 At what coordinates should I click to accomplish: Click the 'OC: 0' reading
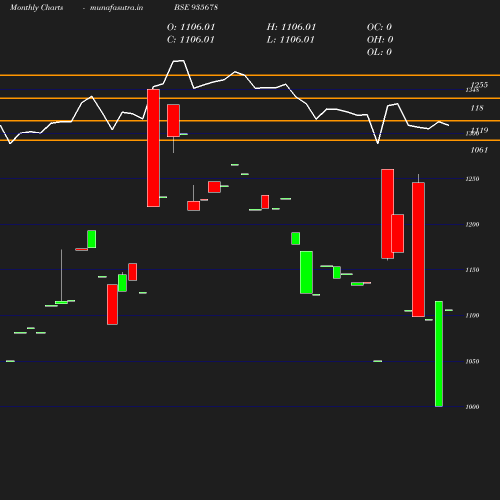tap(379, 27)
